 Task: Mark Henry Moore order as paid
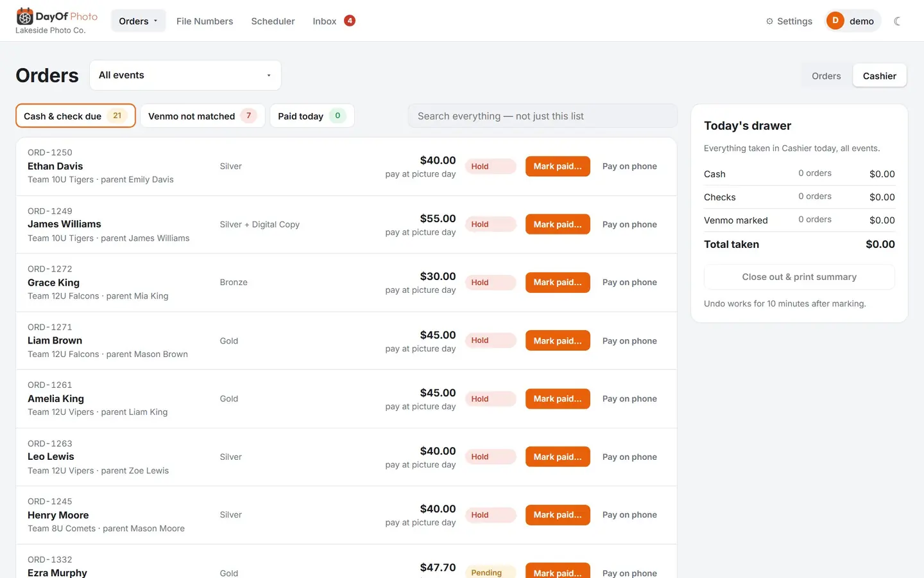click(x=558, y=515)
